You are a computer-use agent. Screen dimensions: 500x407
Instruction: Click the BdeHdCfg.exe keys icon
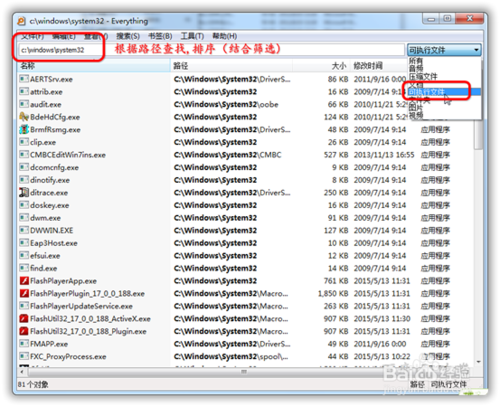click(24, 117)
